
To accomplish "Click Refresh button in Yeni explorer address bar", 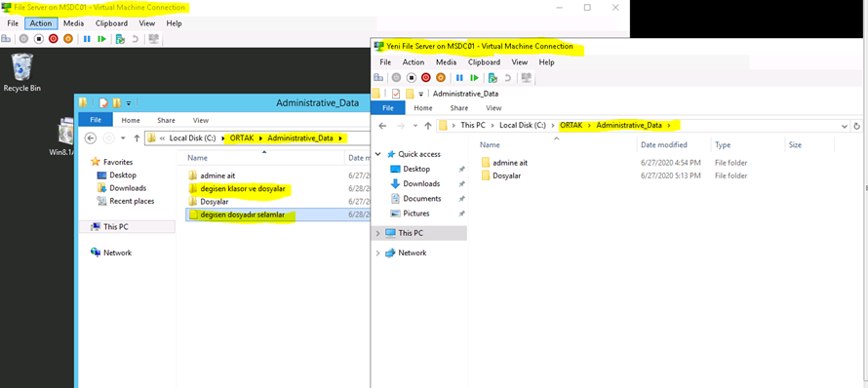I will tap(857, 126).
